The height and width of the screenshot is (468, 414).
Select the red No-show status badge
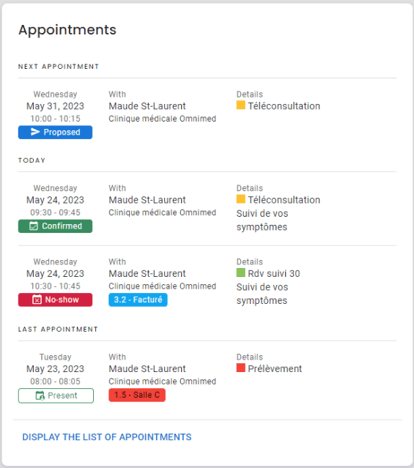(x=55, y=300)
